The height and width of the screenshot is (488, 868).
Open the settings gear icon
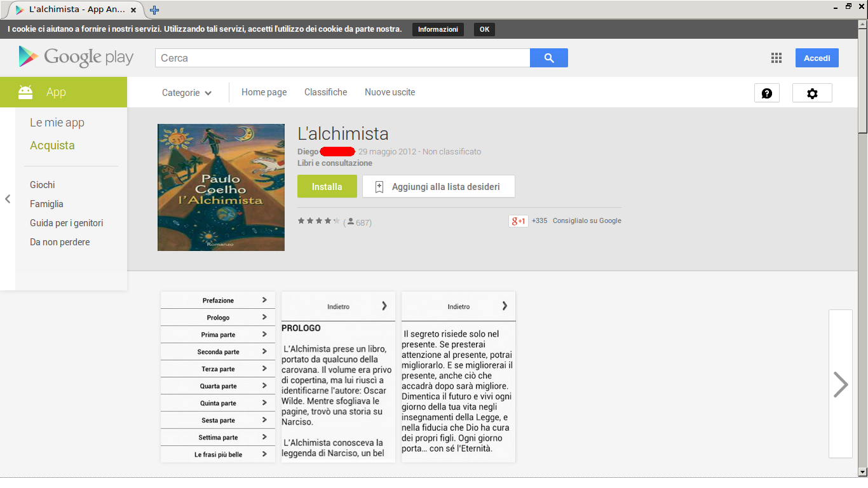click(x=812, y=93)
